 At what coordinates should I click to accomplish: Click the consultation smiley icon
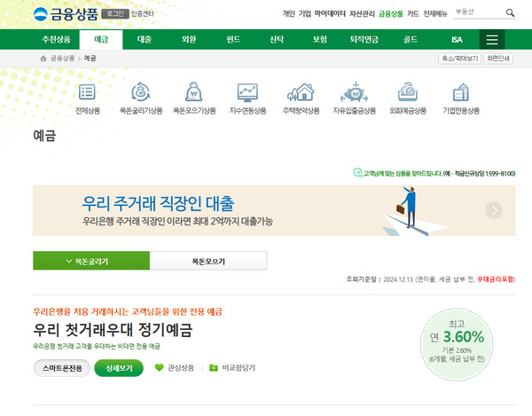point(357,172)
